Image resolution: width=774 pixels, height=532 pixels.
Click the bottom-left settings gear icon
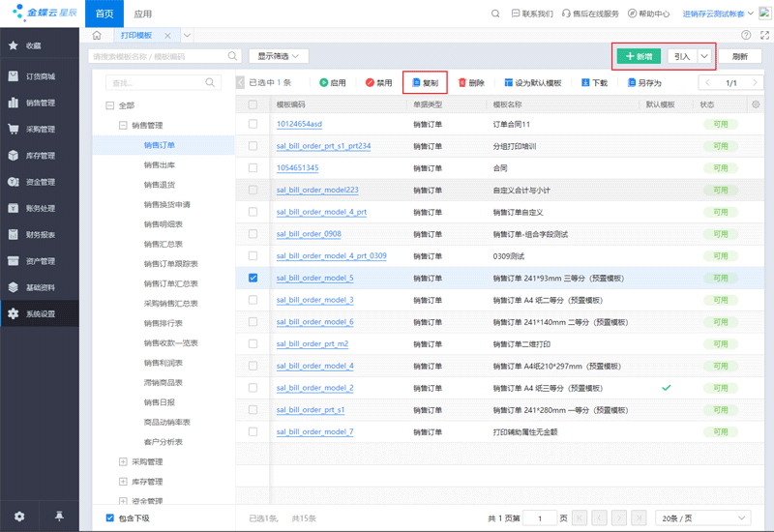pyautogui.click(x=19, y=517)
